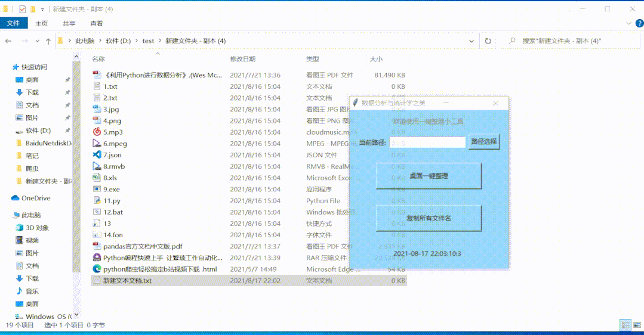Open Explorer help question mark icon
This screenshot has height=335, width=644.
point(639,23)
